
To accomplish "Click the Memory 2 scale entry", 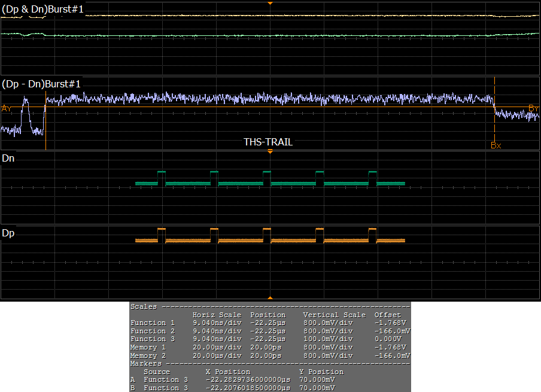I will click(x=148, y=355).
